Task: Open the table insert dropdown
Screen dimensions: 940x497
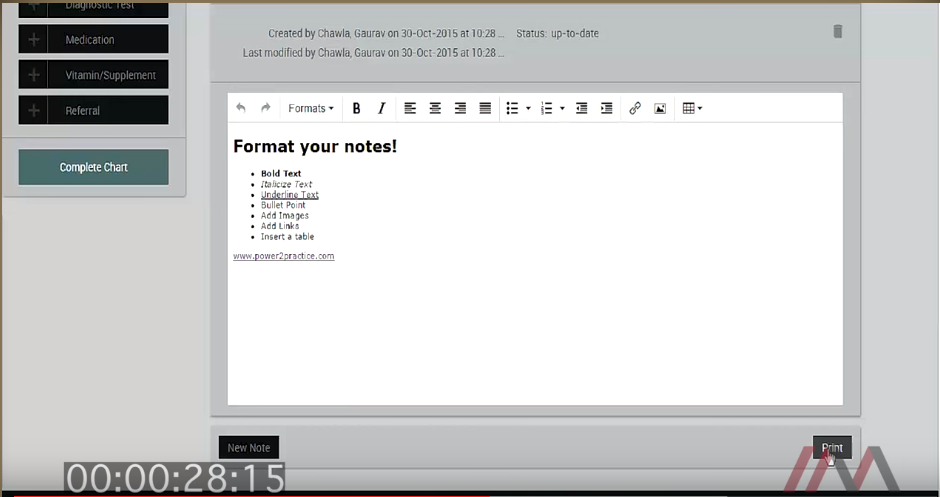Action: click(692, 108)
